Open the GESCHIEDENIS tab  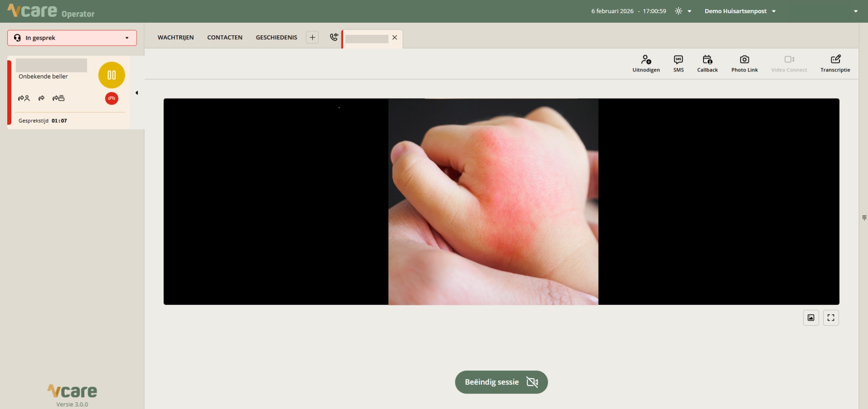tap(276, 38)
